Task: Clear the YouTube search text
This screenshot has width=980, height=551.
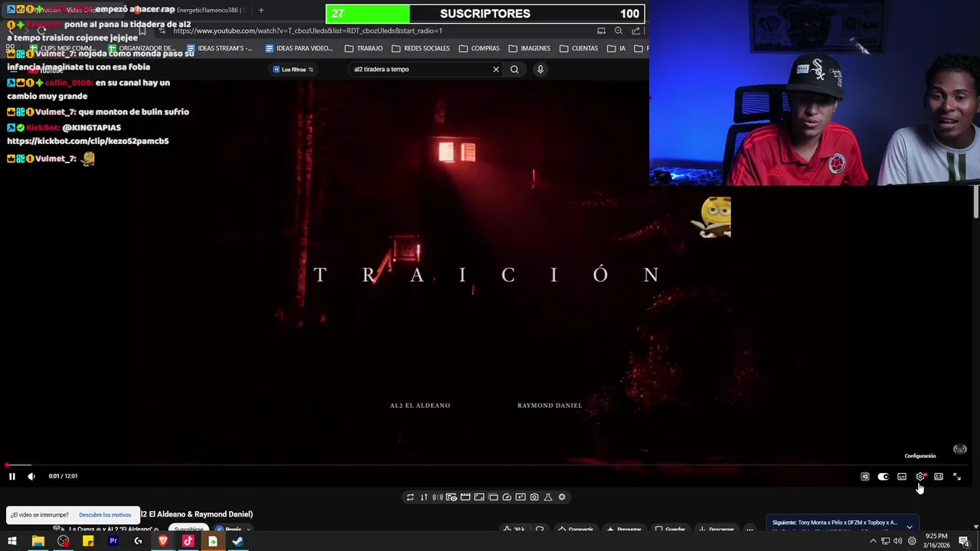Action: (496, 70)
